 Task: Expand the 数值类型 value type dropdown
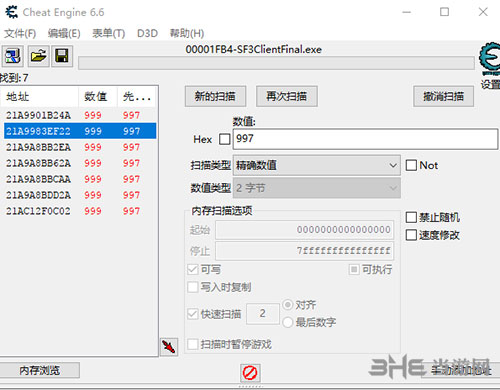point(317,188)
